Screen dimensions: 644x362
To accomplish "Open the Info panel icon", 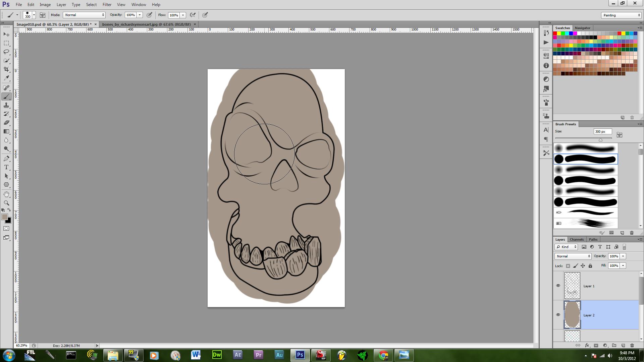I will click(x=546, y=66).
